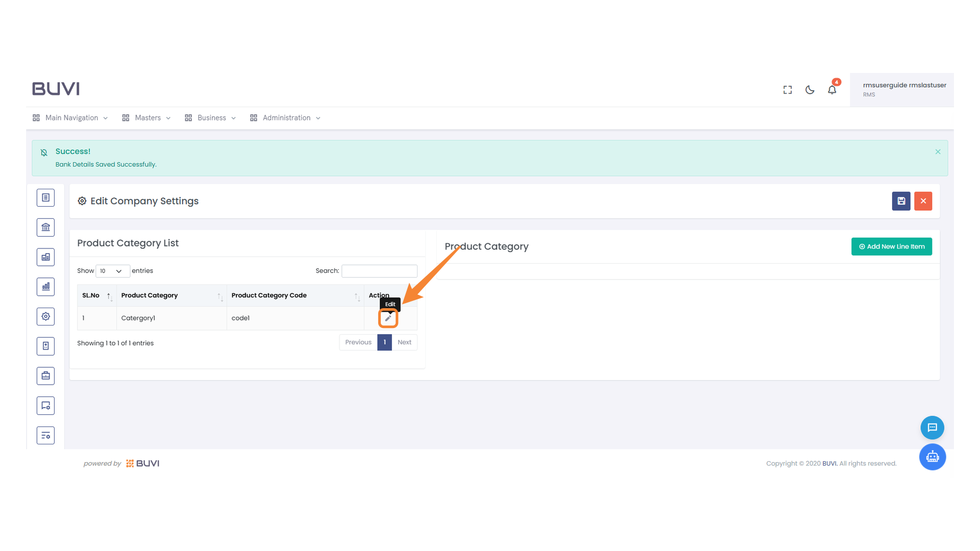The width and height of the screenshot is (980, 551).
Task: Click the Next pagination button
Action: coord(404,342)
